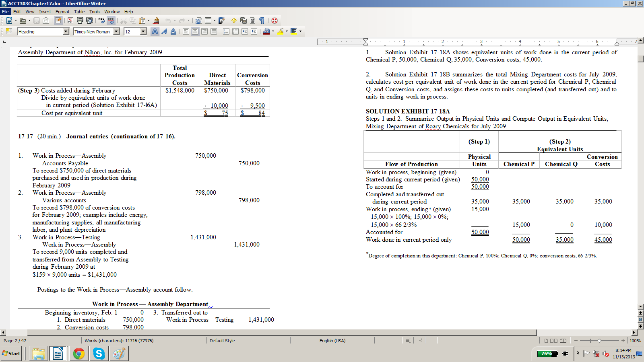
Task: Open Times New Roman font dropdown
Action: click(116, 31)
